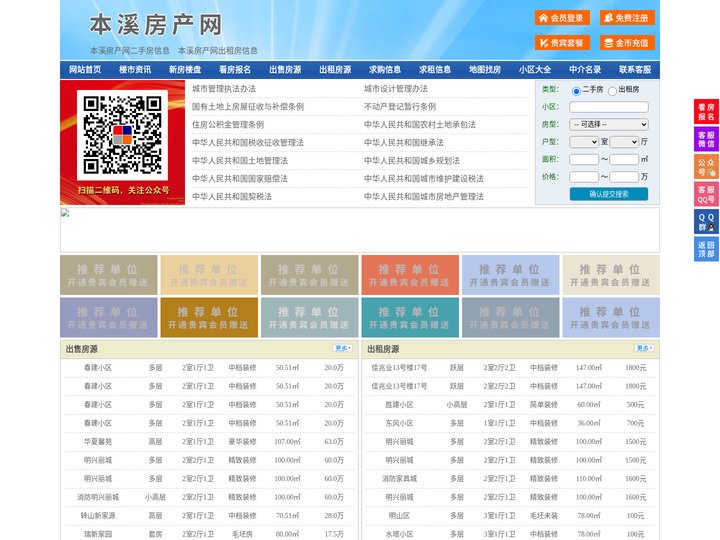720x540 pixels.
Task: Open 求租信息 navigation item
Action: pos(435,70)
